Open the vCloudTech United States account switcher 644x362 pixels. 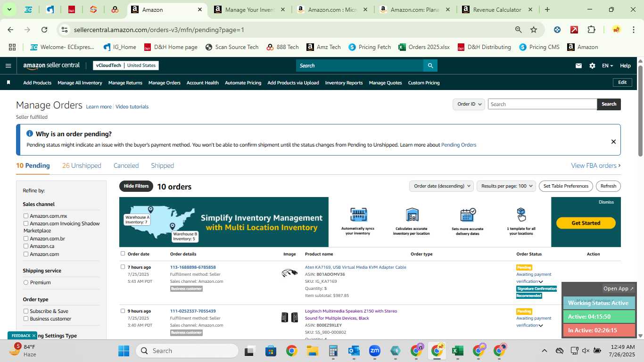click(126, 66)
